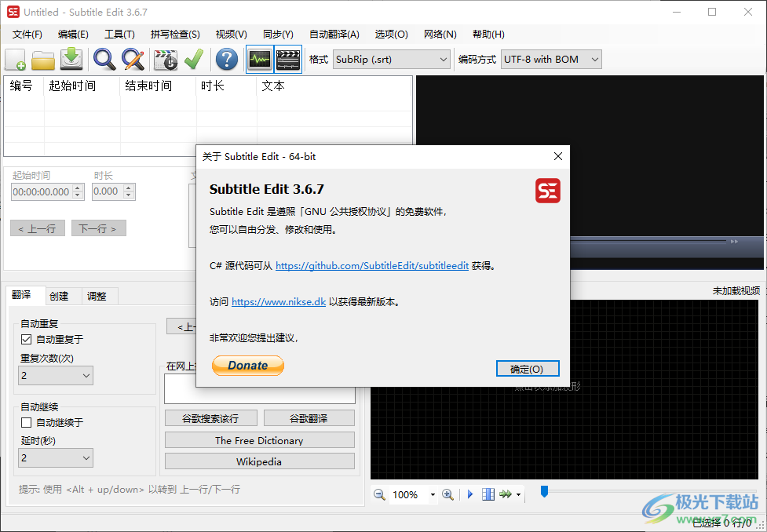
Task: Open a subtitle with the folder icon
Action: tap(43, 60)
